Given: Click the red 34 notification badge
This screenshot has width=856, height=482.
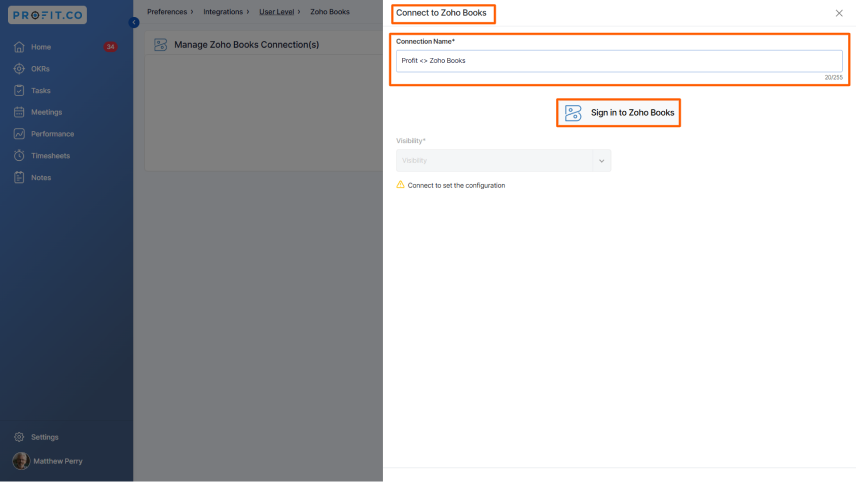Looking at the screenshot, I should [110, 47].
